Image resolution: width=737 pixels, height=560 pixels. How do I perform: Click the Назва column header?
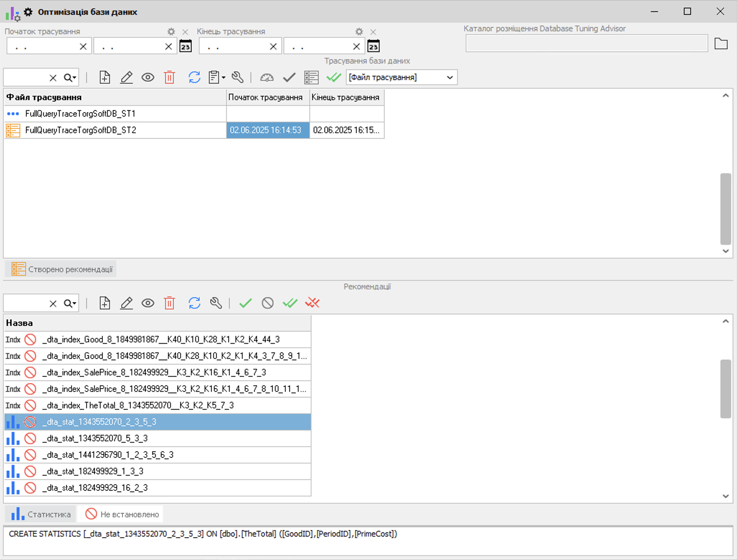[x=157, y=323]
